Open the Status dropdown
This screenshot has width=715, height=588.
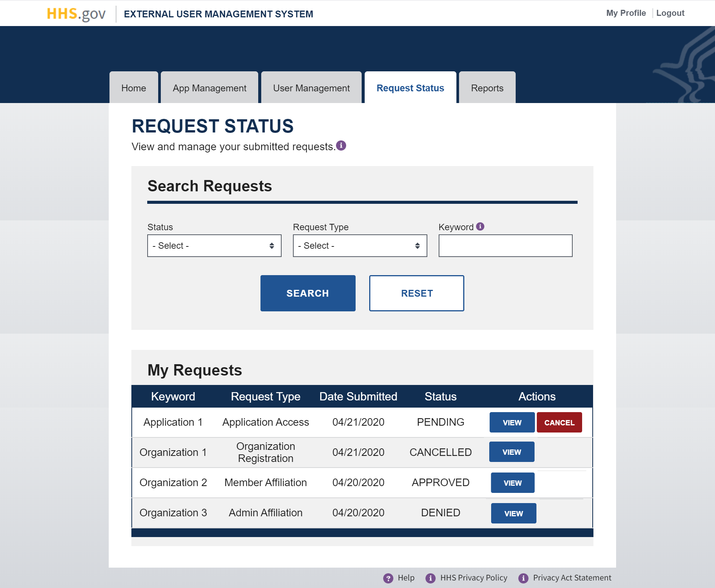point(214,245)
